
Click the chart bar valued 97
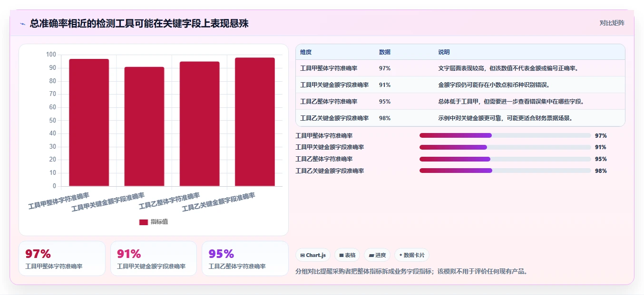(x=89, y=123)
